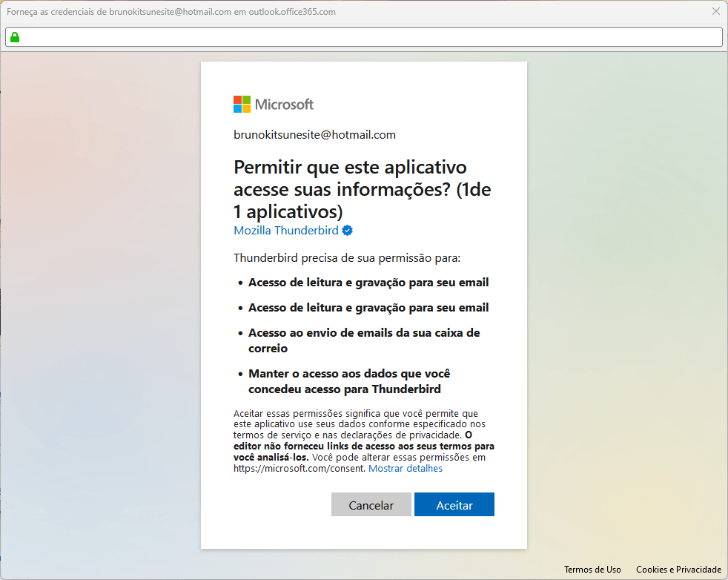The image size is (728, 580).
Task: Click the 'O editor não forneceu links' notice
Action: click(x=364, y=446)
